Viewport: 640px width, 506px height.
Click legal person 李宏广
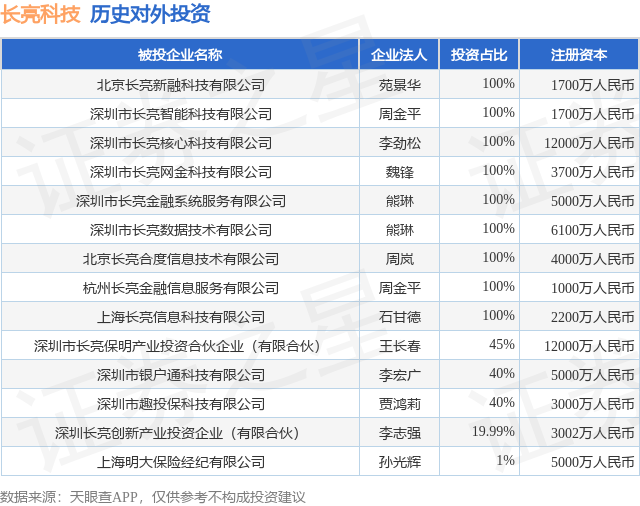tap(400, 375)
